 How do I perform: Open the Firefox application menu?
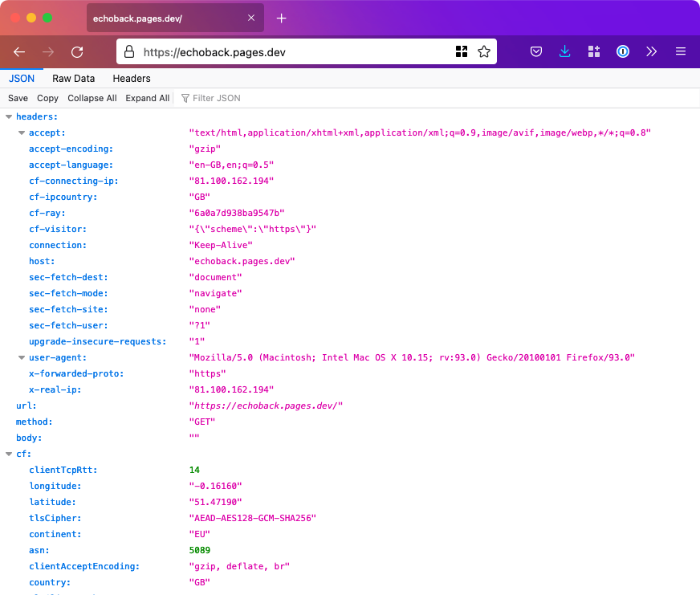tap(680, 51)
